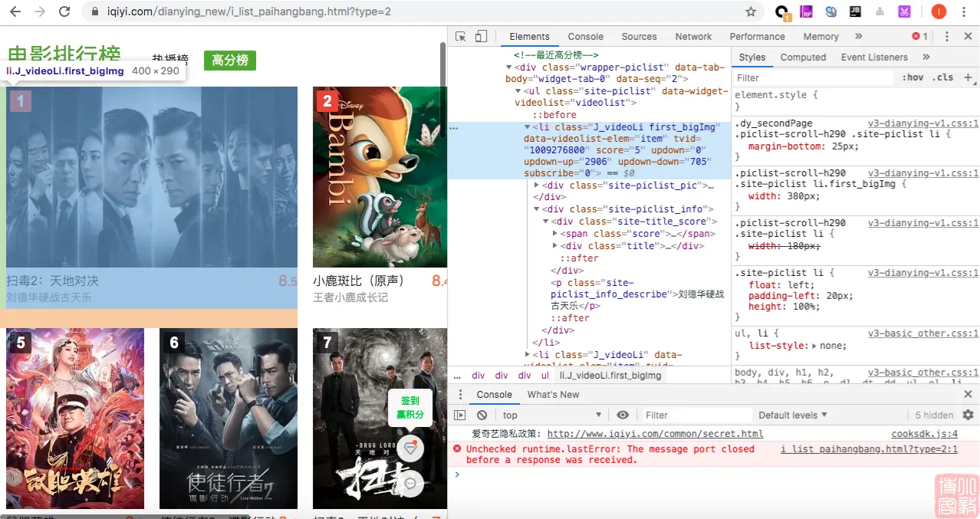Close the console drawer
Image resolution: width=980 pixels, height=519 pixels.
pyautogui.click(x=968, y=394)
